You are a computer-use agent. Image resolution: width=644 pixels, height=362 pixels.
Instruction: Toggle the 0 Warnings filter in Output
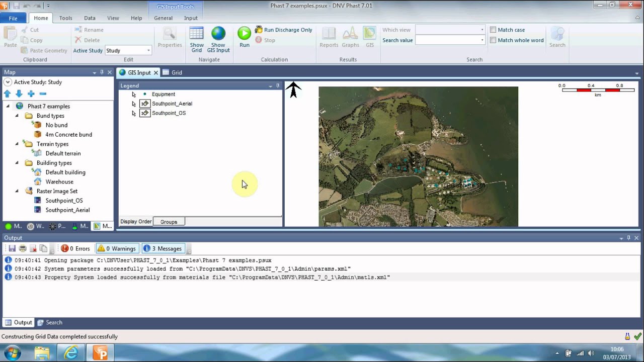(x=116, y=248)
